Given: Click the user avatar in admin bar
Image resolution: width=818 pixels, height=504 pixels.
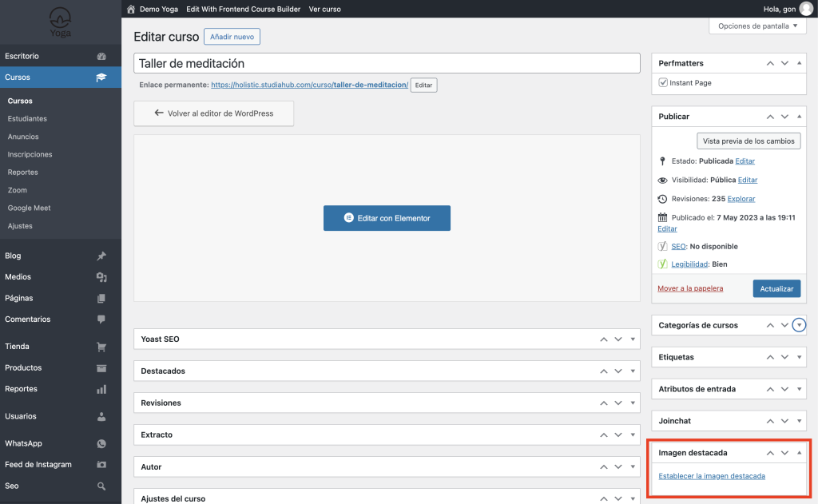Looking at the screenshot, I should (806, 9).
